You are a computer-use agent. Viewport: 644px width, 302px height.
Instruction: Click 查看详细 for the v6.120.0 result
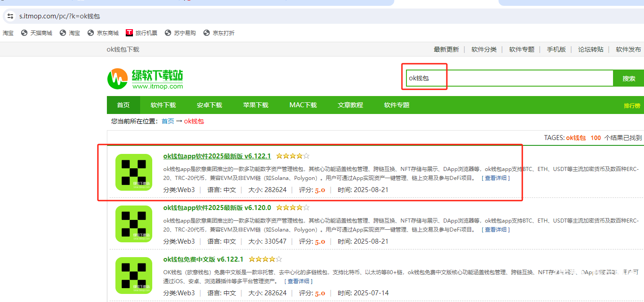click(x=496, y=230)
